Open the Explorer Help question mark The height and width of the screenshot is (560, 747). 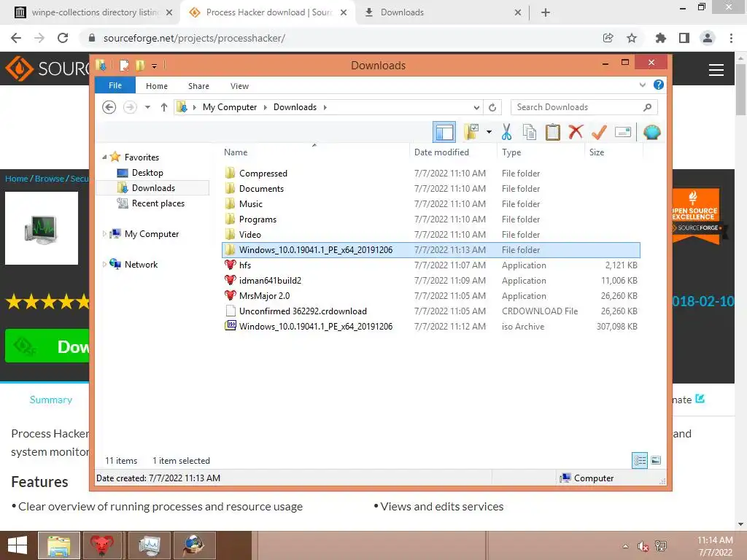pyautogui.click(x=659, y=85)
